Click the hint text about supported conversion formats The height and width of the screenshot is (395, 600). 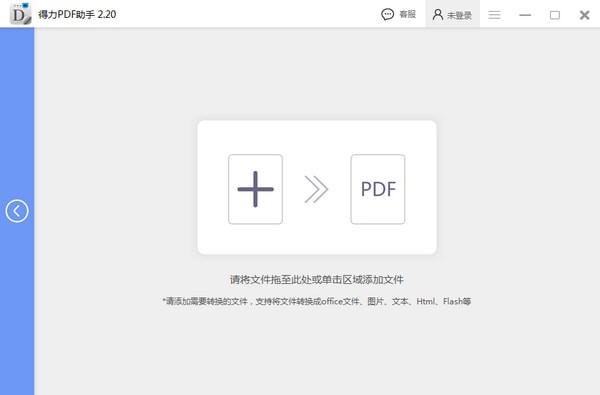[x=316, y=302]
